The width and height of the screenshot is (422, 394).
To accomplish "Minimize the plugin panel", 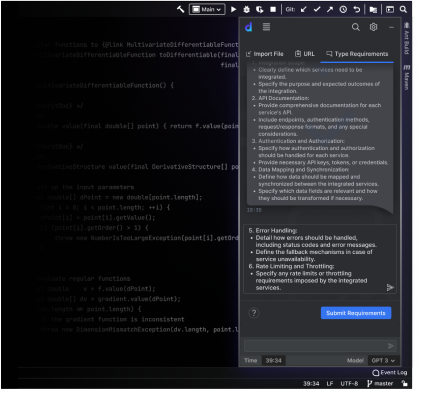I will coord(391,27).
